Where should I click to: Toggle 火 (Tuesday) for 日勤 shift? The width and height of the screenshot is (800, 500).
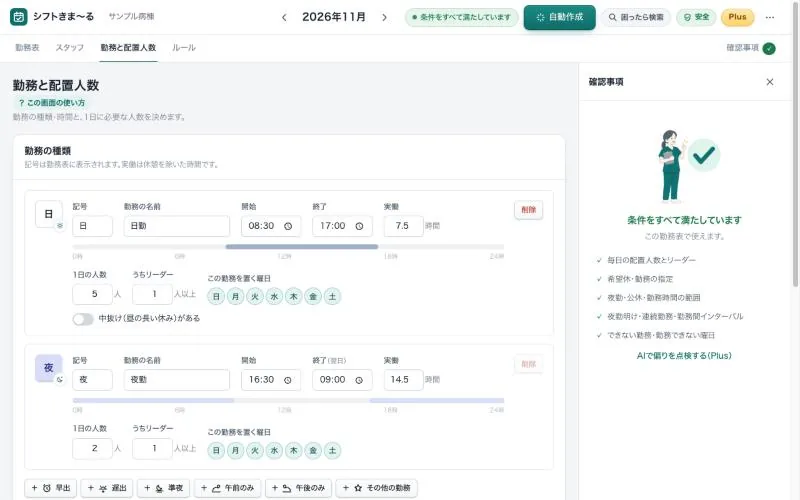tap(255, 296)
